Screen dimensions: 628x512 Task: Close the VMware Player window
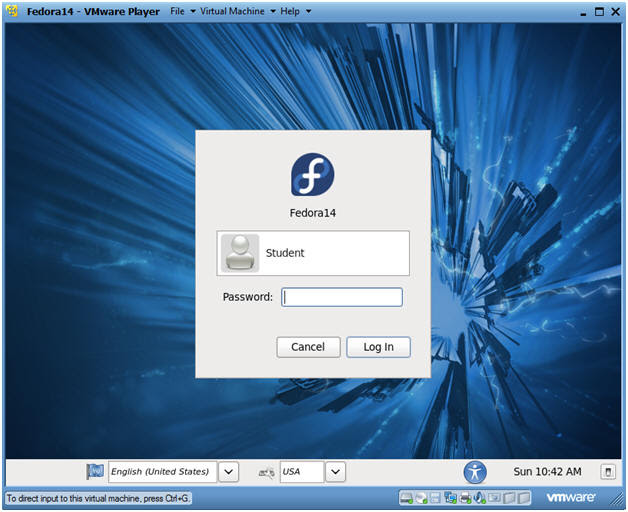(616, 12)
